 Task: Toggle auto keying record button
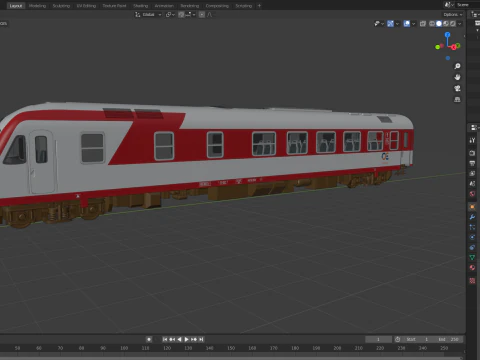tap(149, 339)
